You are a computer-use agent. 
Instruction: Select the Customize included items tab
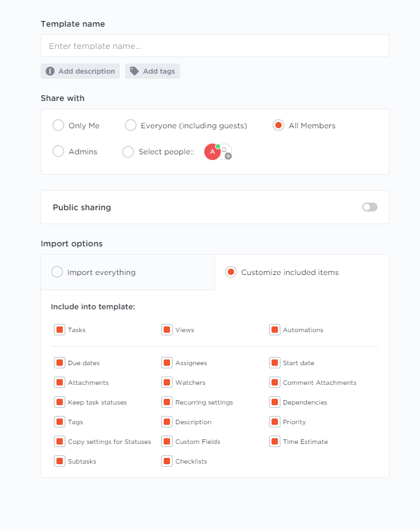[302, 272]
